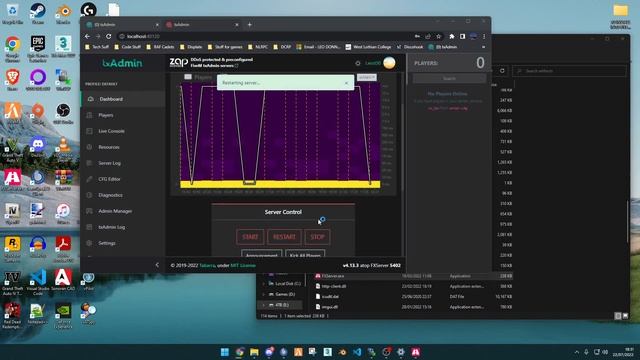
Task: Open a new browser tab
Action: click(249, 24)
